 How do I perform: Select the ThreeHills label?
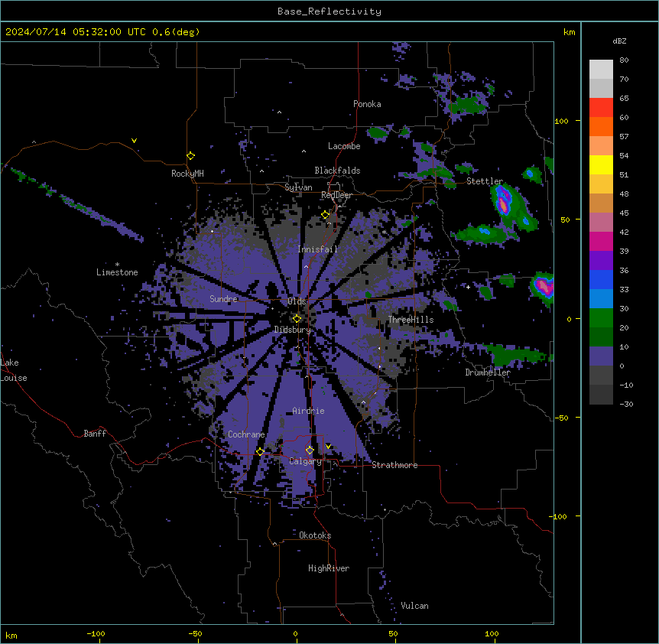(x=411, y=320)
